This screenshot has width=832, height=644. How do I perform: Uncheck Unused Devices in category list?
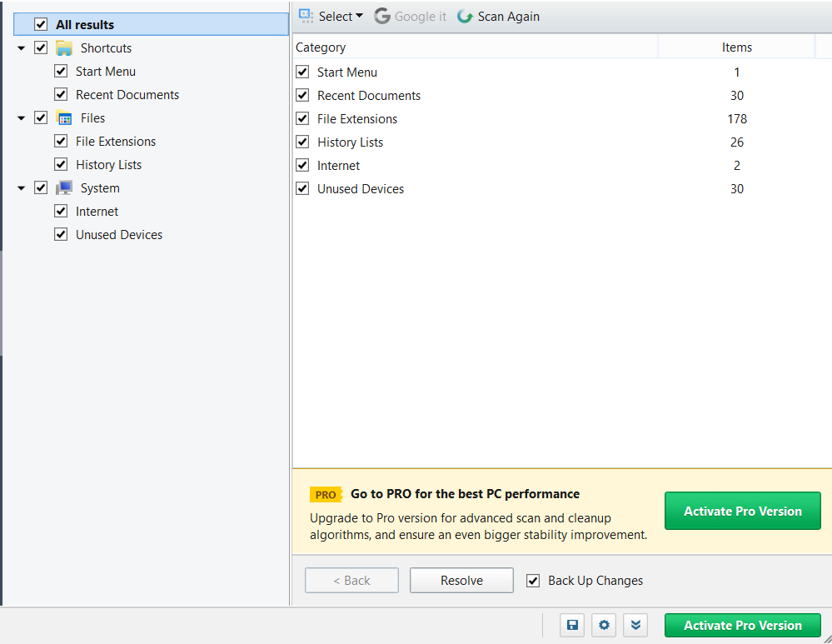(302, 188)
